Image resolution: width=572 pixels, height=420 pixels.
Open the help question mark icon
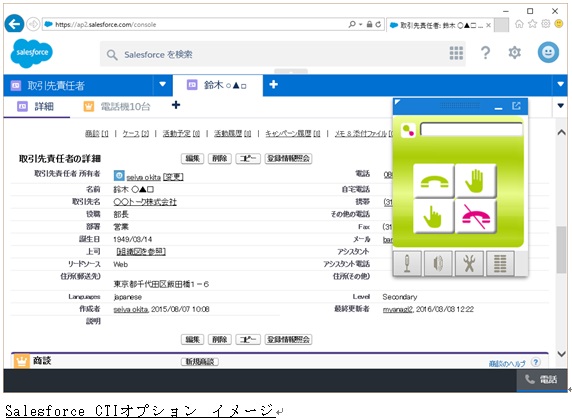[485, 53]
